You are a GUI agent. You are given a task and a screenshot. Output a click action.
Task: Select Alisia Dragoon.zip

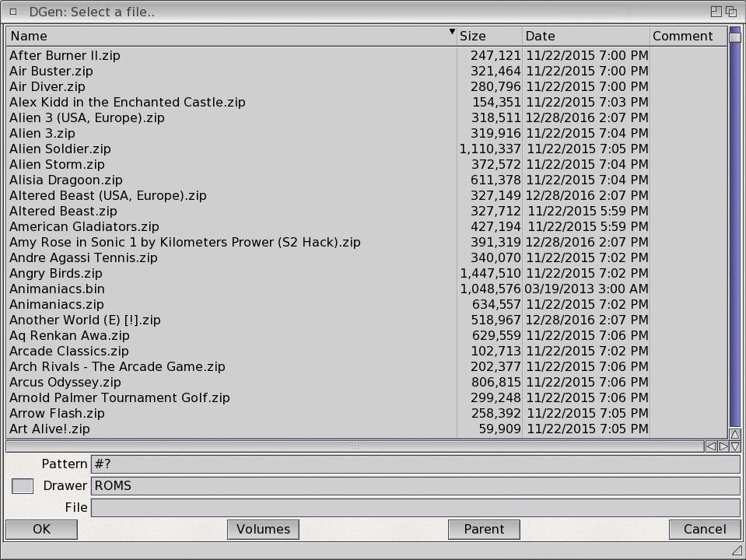[367, 180]
